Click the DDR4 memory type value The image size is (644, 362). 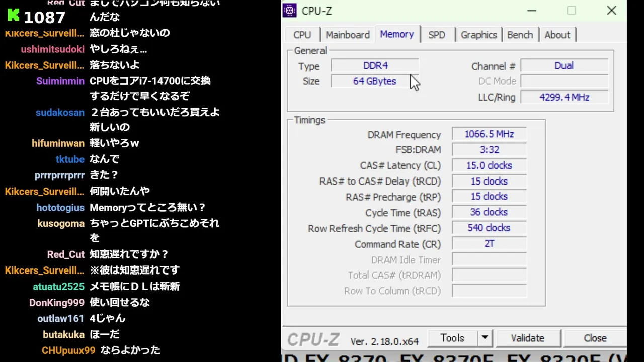[x=375, y=65]
